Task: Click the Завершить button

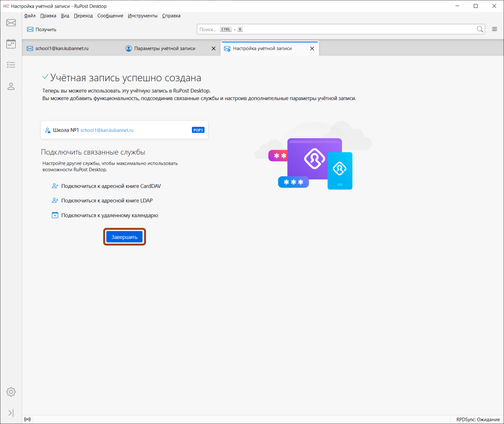Action: (124, 237)
